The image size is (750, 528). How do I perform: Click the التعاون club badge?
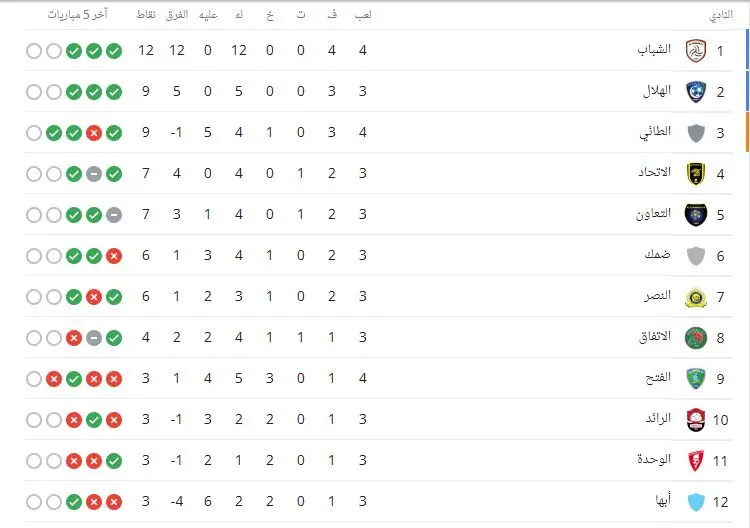[x=696, y=215]
